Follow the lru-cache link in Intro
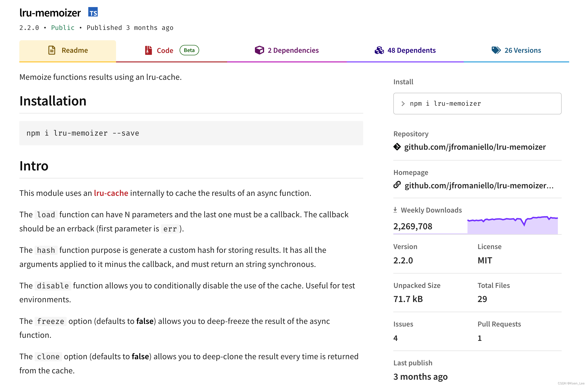 111,193
